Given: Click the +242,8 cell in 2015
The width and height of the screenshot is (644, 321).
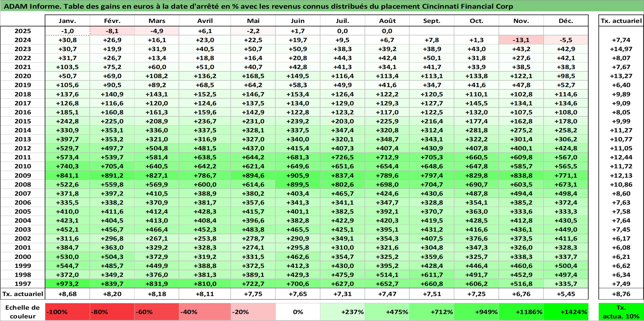Looking at the screenshot, I should click(x=67, y=121).
